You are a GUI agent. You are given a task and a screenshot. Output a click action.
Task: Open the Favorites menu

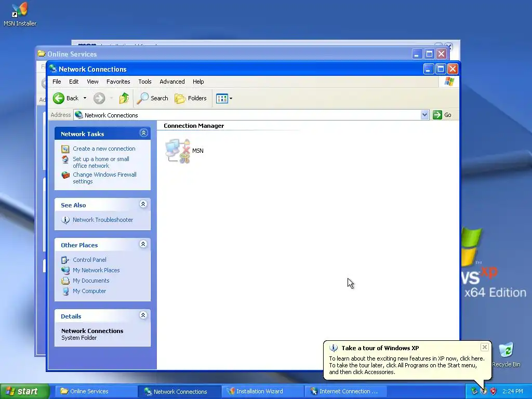(x=118, y=82)
